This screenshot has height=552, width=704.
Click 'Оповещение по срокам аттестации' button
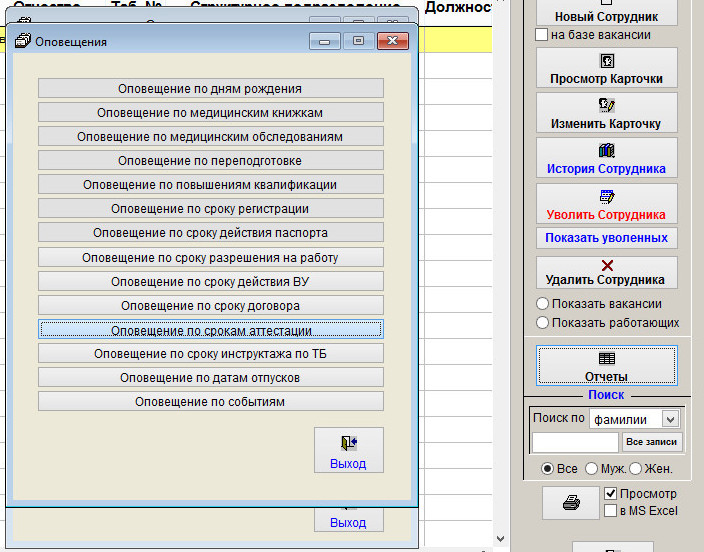(210, 330)
